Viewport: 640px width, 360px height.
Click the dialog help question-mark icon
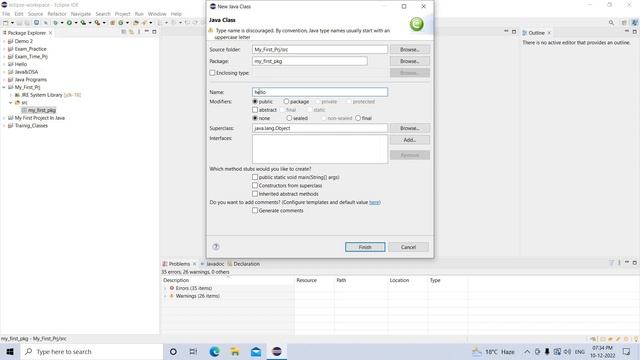click(x=216, y=247)
